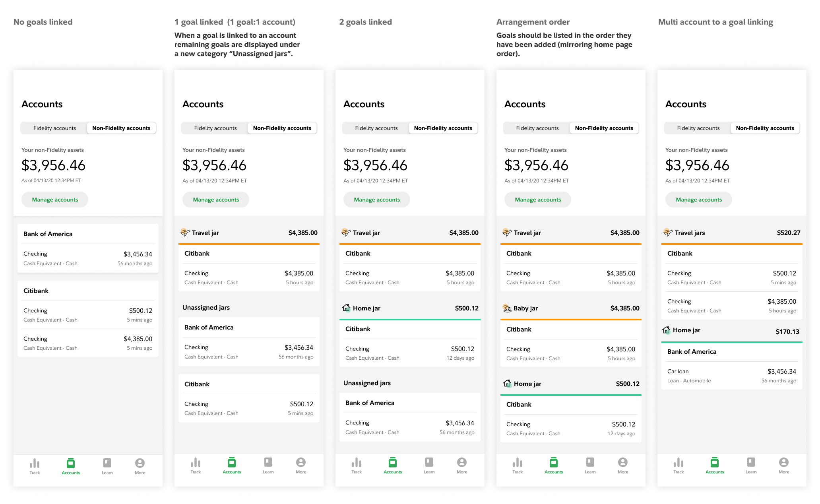Switch to Fidelity accounts in the leftmost phone screen
The height and width of the screenshot is (504, 820).
pyautogui.click(x=54, y=128)
